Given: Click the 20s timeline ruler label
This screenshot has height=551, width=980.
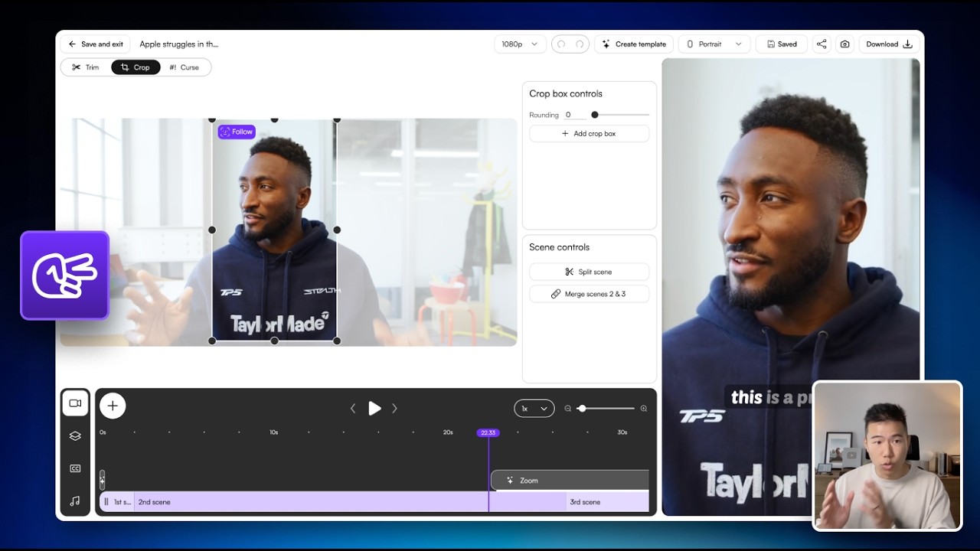Looking at the screenshot, I should 448,432.
